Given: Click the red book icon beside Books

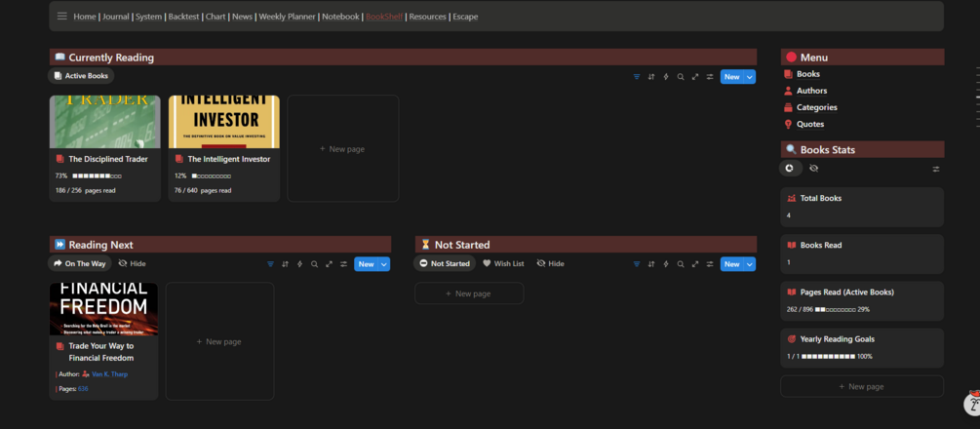Looking at the screenshot, I should pyautogui.click(x=788, y=74).
